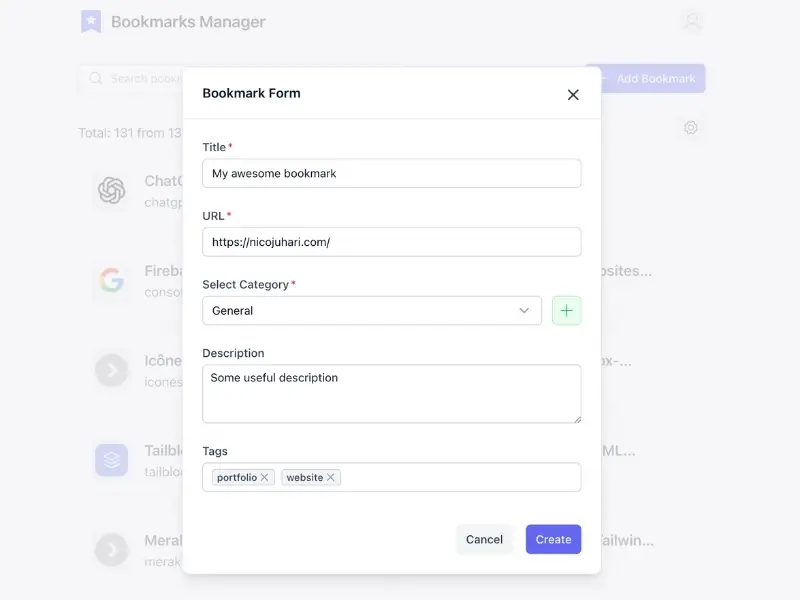Viewport: 800px width, 600px height.
Task: Click the ChatGPT bookmark icon
Action: tap(111, 190)
